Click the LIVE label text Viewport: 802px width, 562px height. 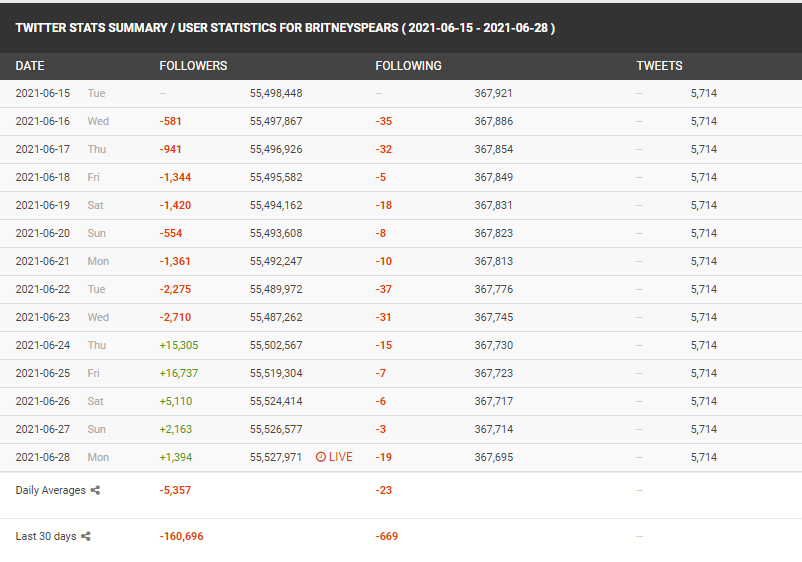pos(341,457)
